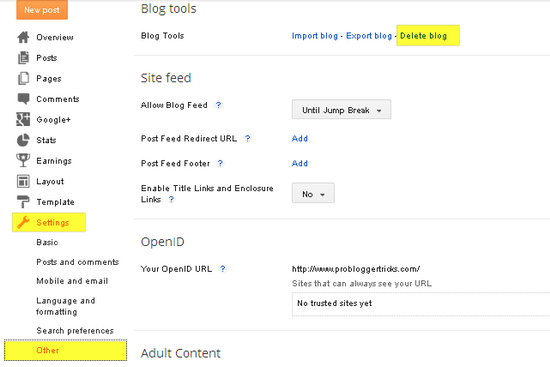This screenshot has width=550, height=367.
Task: Open the Enclosure Links No dropdown
Action: point(313,193)
